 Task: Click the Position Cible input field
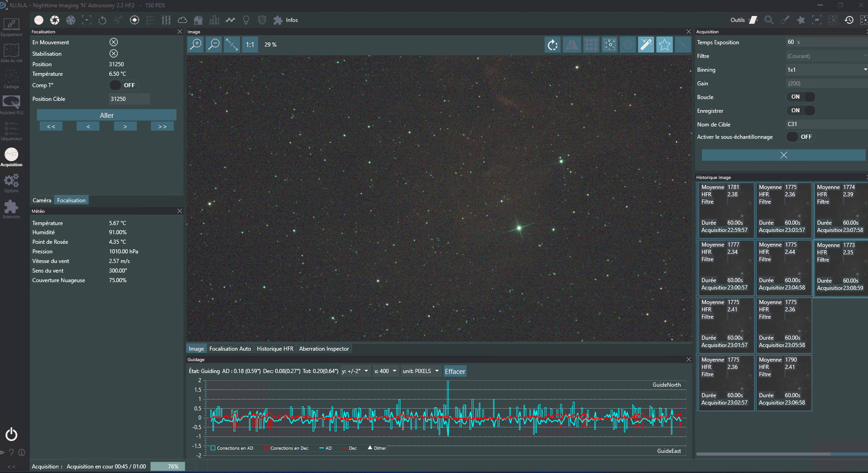pos(130,99)
